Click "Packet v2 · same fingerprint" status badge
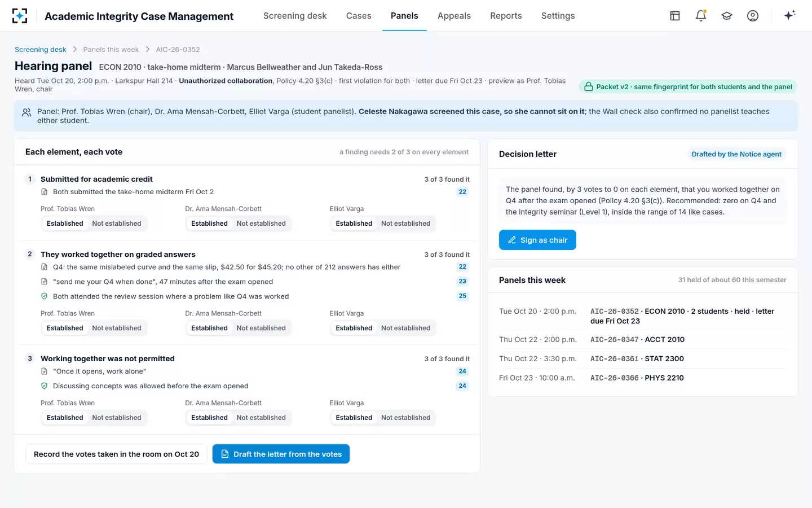The image size is (812, 508). pos(688,87)
